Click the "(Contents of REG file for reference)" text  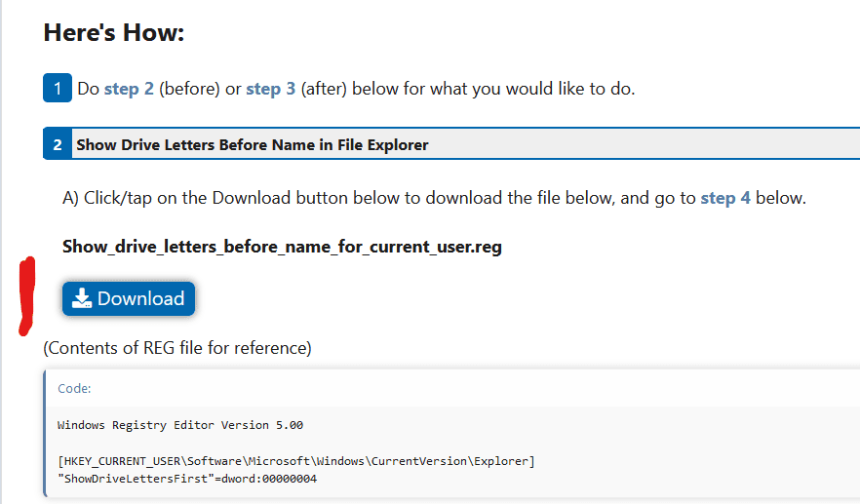pyautogui.click(x=177, y=348)
